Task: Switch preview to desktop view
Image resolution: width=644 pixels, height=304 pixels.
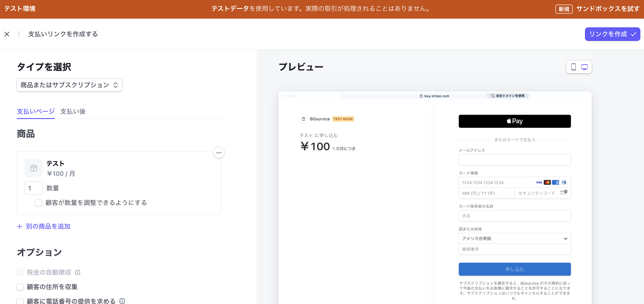Action: coord(585,67)
